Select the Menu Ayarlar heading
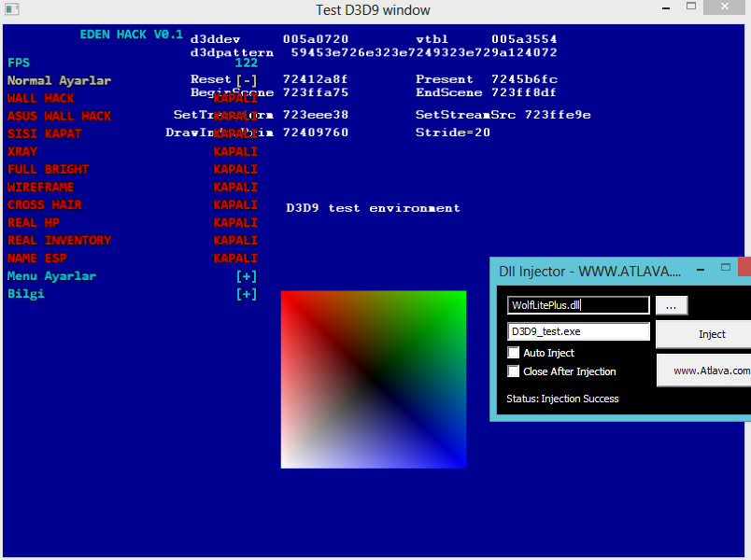 (x=51, y=276)
